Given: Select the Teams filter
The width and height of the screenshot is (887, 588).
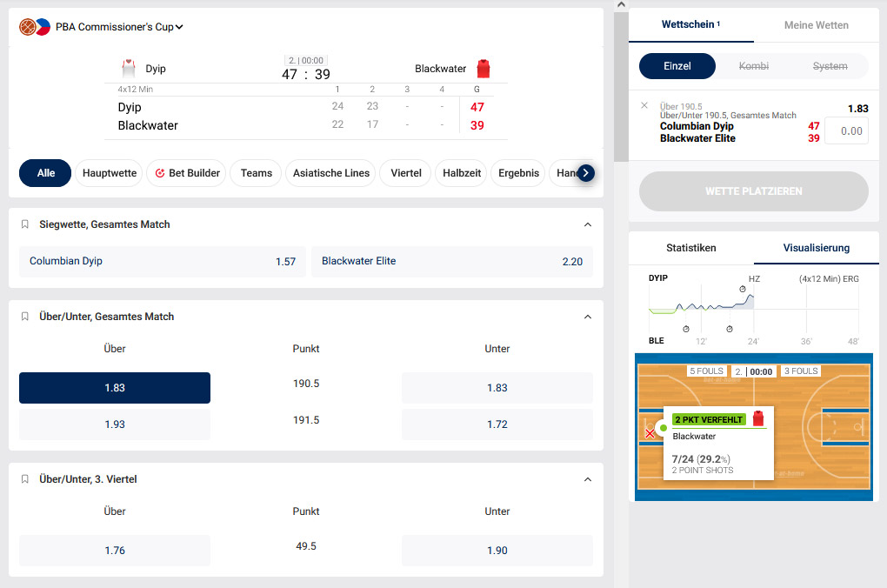Looking at the screenshot, I should (x=256, y=173).
